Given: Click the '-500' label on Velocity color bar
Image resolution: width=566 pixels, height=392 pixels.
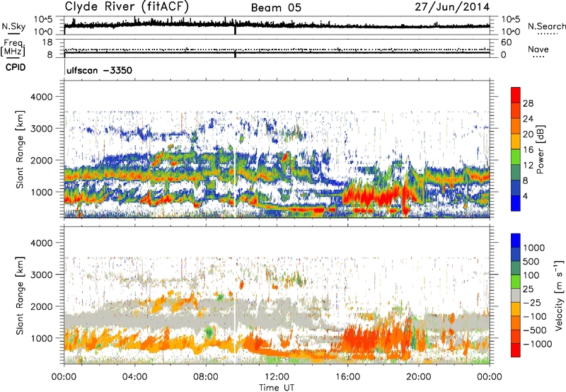Looking at the screenshot, I should pyautogui.click(x=535, y=330).
